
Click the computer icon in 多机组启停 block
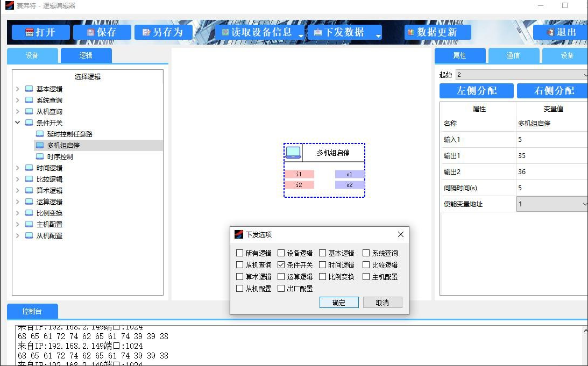click(x=293, y=153)
